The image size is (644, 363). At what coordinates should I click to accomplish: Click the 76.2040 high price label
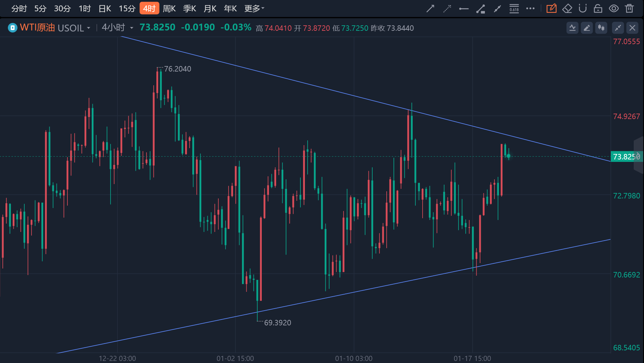[x=178, y=69]
